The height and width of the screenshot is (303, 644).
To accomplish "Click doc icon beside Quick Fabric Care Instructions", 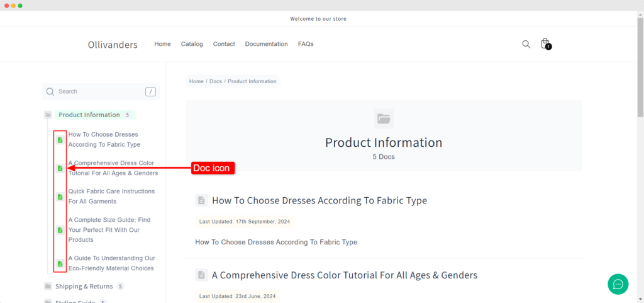I will pyautogui.click(x=60, y=197).
